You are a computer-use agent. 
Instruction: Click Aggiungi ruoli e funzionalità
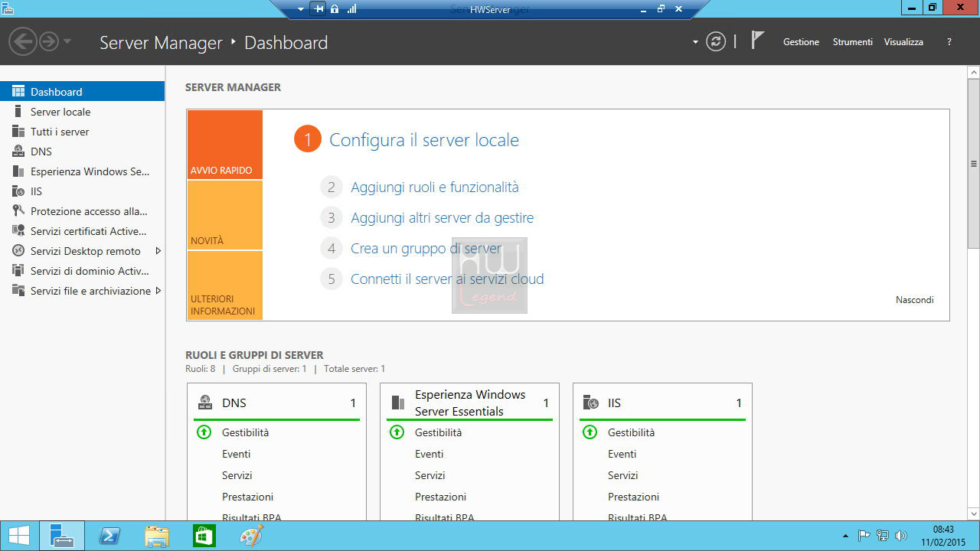(x=435, y=187)
